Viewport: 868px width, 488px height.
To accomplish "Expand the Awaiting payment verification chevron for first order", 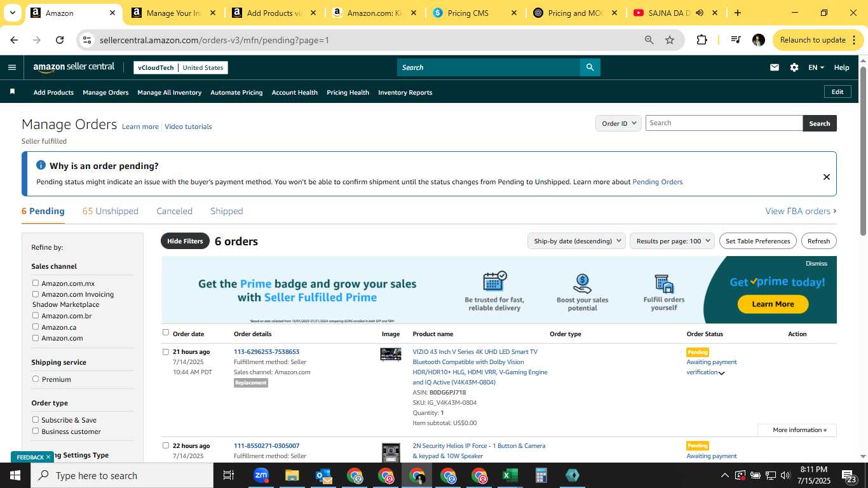I will [721, 373].
